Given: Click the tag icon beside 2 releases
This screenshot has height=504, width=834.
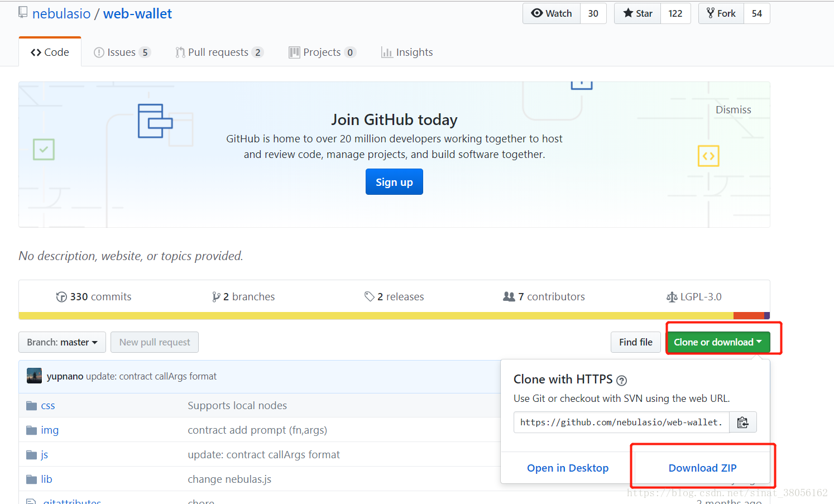Looking at the screenshot, I should [370, 297].
